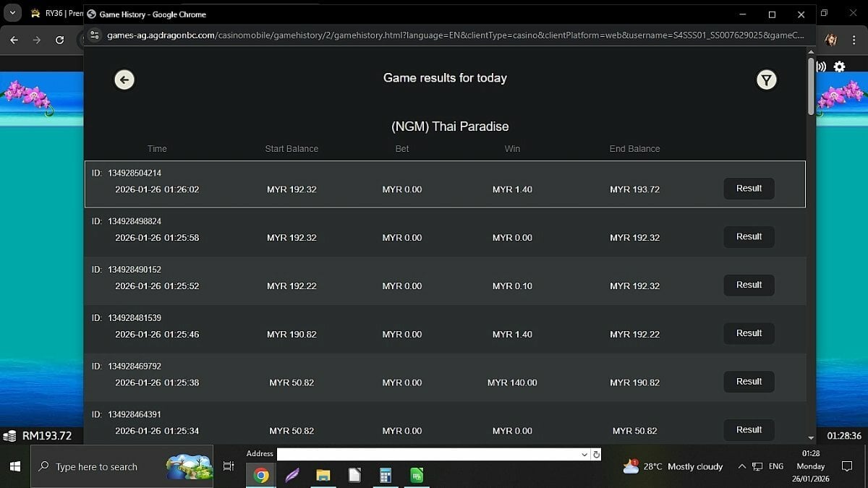Click the back arrow in Game History
The width and height of the screenshot is (868, 488).
pyautogui.click(x=124, y=80)
